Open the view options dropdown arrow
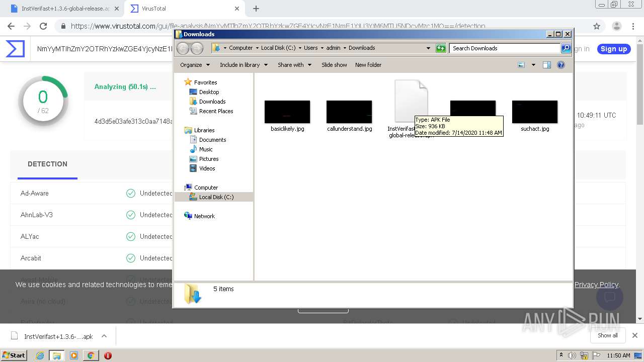Screen dimensions: 644x362 tap(533, 65)
